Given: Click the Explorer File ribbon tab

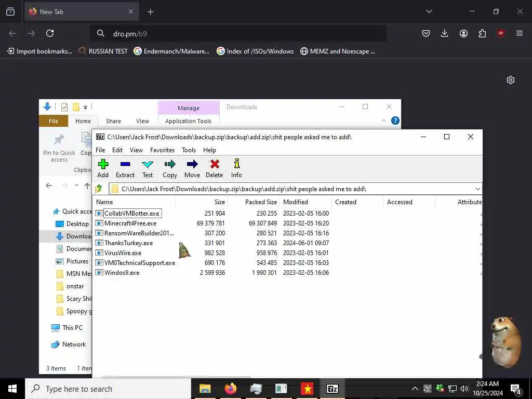Looking at the screenshot, I should click(54, 121).
